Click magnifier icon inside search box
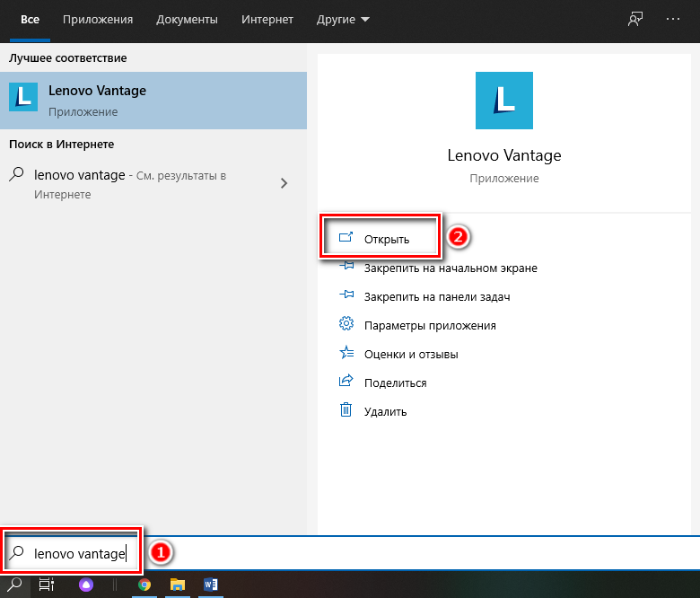Viewport: 700px width, 598px height. click(16, 552)
